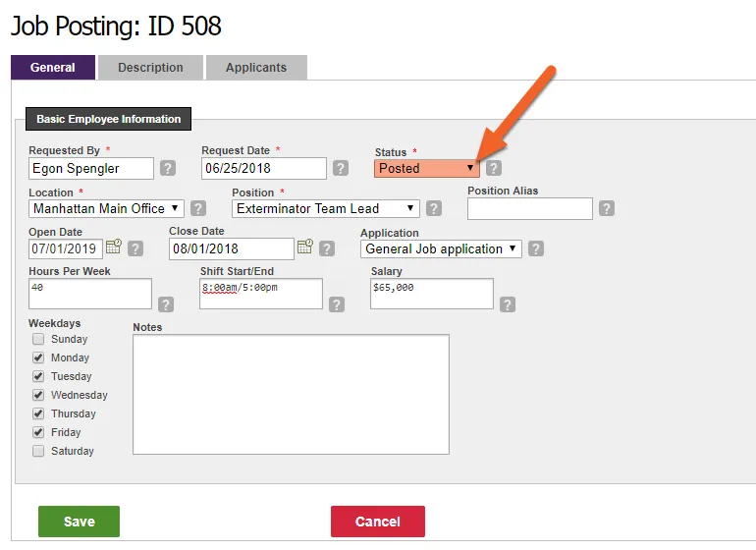Click help icon beside Position Alias field
Viewport: 756px width, 550px height.
[x=607, y=208]
